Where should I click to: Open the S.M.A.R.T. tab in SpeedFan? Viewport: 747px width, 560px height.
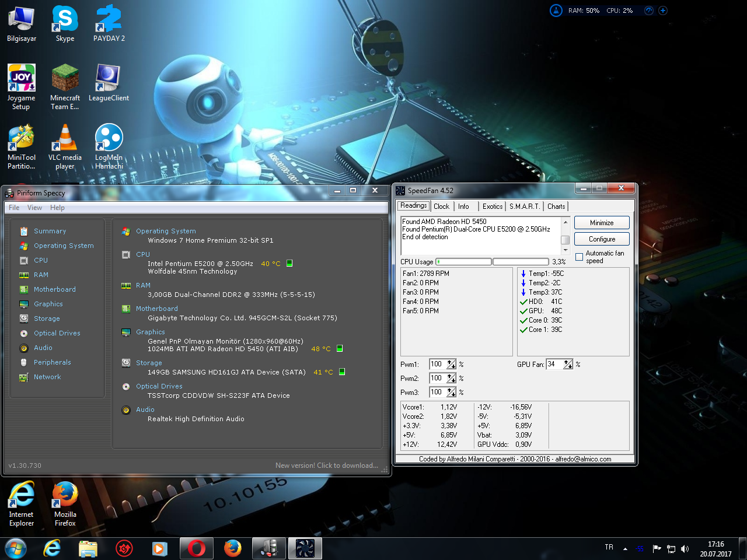525,206
